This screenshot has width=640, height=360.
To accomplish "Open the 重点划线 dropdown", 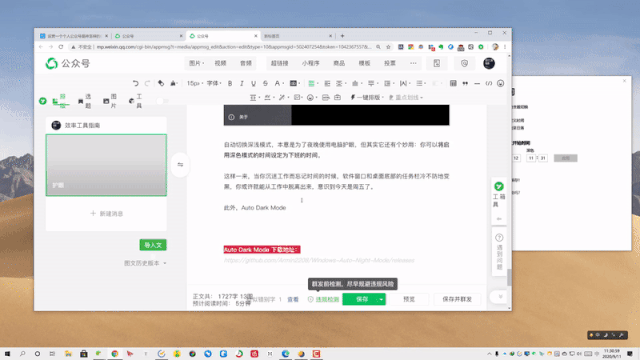I will (x=405, y=98).
